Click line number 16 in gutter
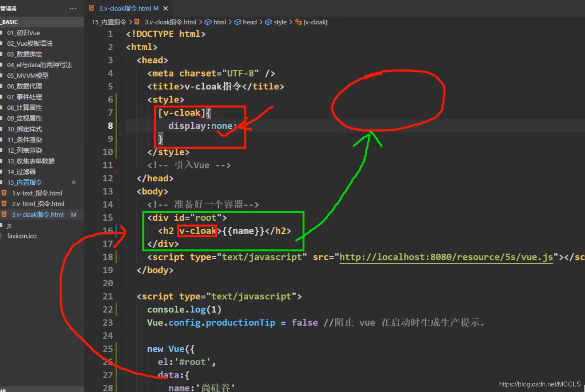 [x=108, y=231]
